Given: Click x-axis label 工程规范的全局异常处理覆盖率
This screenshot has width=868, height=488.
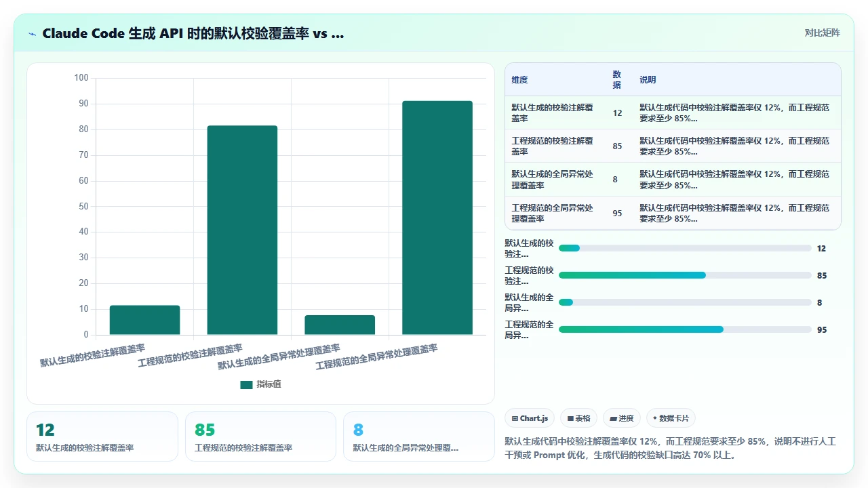Looking at the screenshot, I should 376,357.
